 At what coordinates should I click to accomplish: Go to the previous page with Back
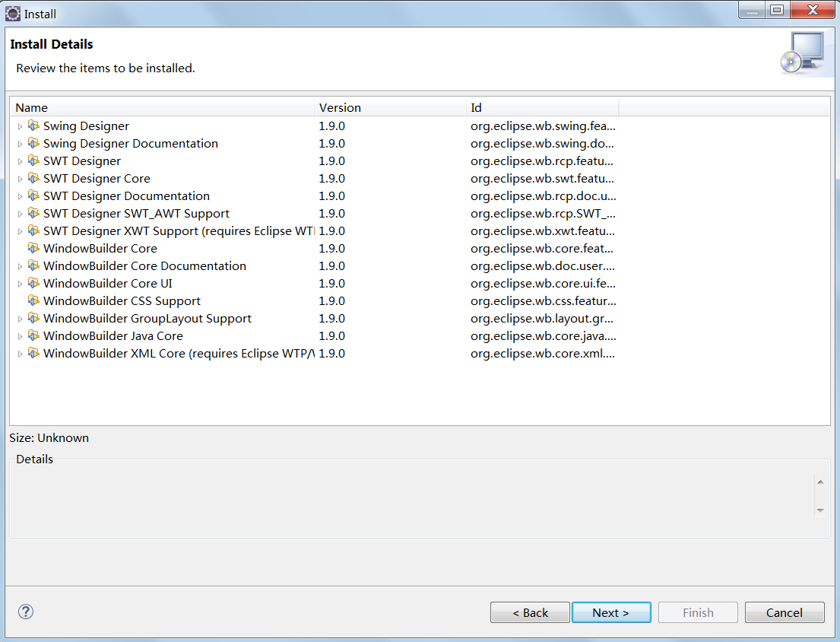pos(530,612)
